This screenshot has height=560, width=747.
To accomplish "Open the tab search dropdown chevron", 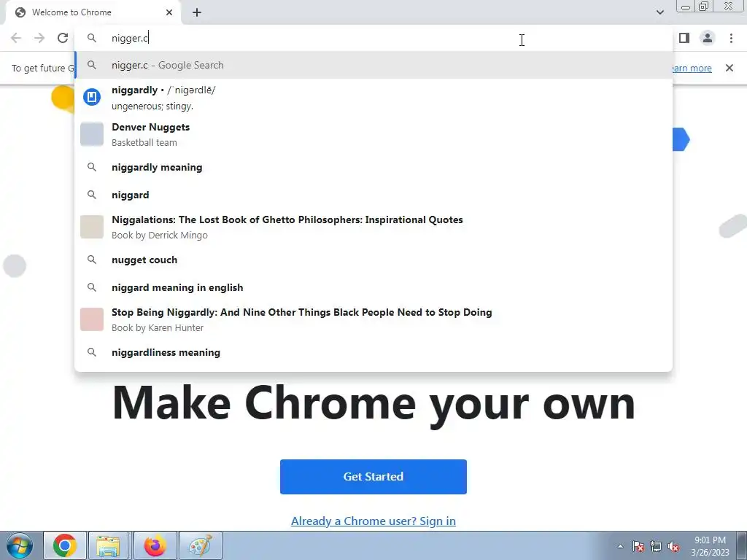I will point(659,12).
